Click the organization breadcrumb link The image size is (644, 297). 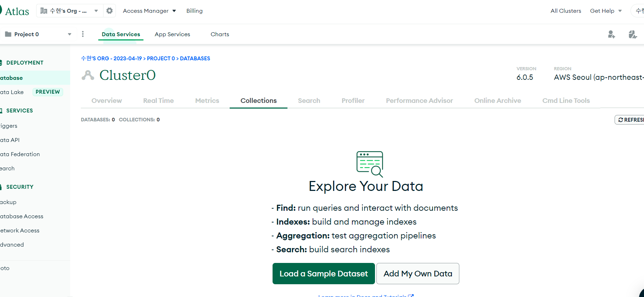[111, 58]
